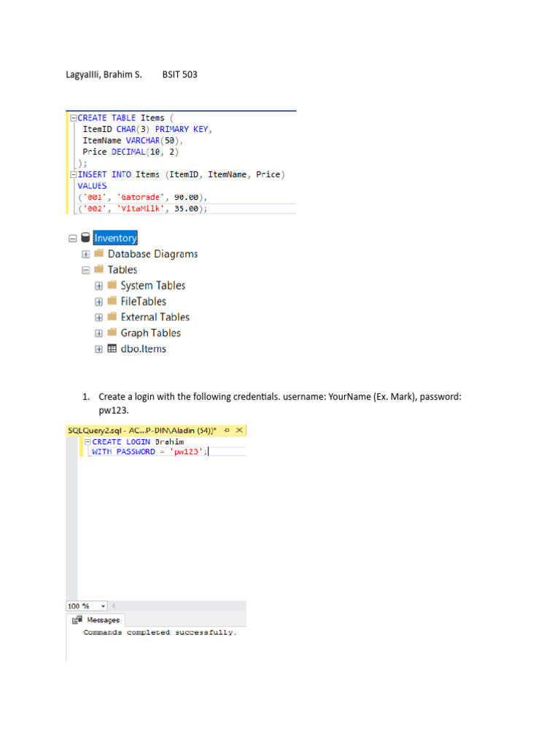Select the Tables tree label
The height and width of the screenshot is (747, 560).
(x=122, y=270)
